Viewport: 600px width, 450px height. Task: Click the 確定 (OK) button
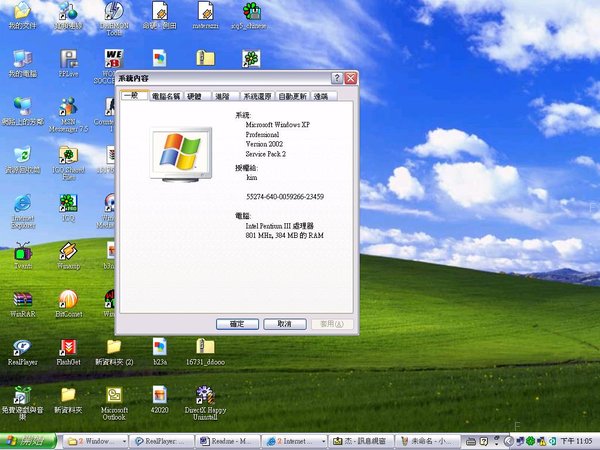237,324
